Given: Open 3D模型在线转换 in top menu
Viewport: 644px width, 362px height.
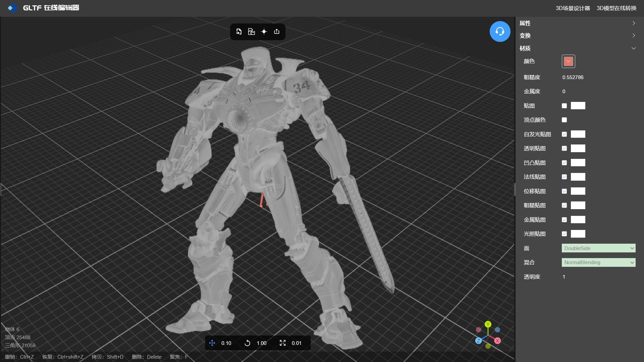Looking at the screenshot, I should [616, 8].
